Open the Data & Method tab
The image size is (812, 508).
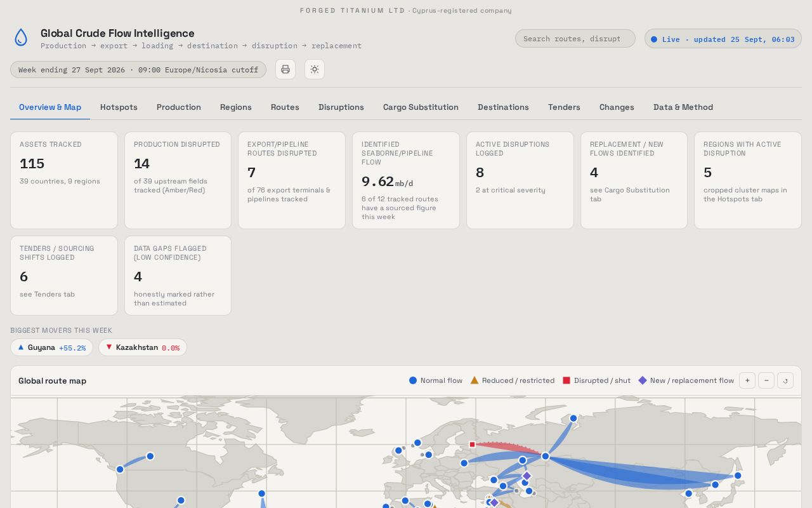[683, 107]
